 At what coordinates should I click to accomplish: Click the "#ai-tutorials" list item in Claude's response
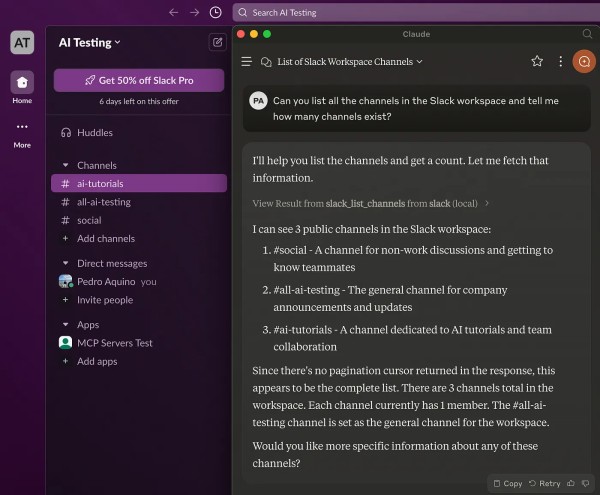coord(407,338)
